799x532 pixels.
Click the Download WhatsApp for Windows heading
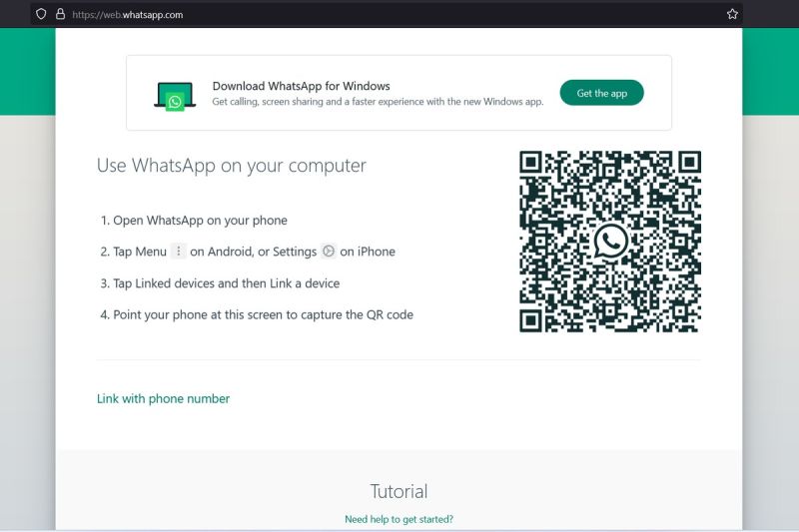[x=302, y=86]
